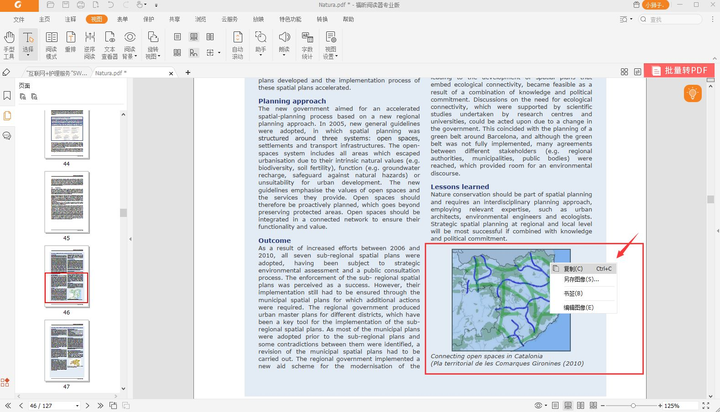Image resolution: width=720 pixels, height=412 pixels.
Task: Toggle the Rn ruler option in ribbon
Action: point(194,53)
